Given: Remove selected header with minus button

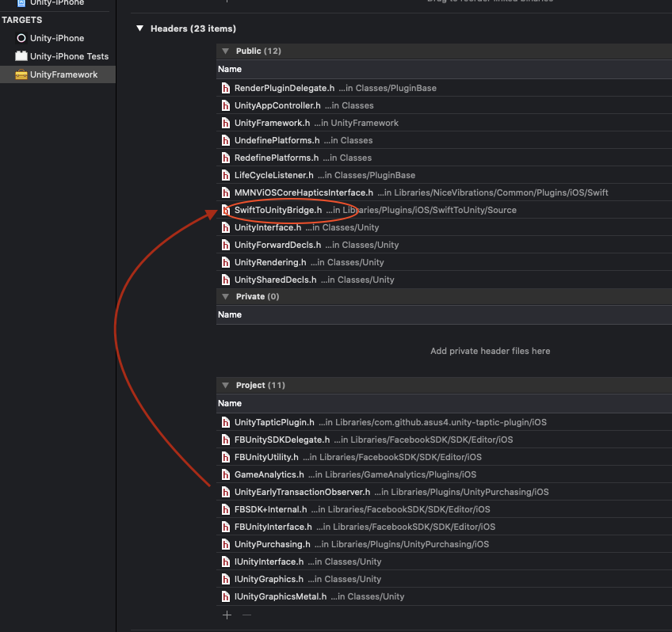Looking at the screenshot, I should pos(246,615).
